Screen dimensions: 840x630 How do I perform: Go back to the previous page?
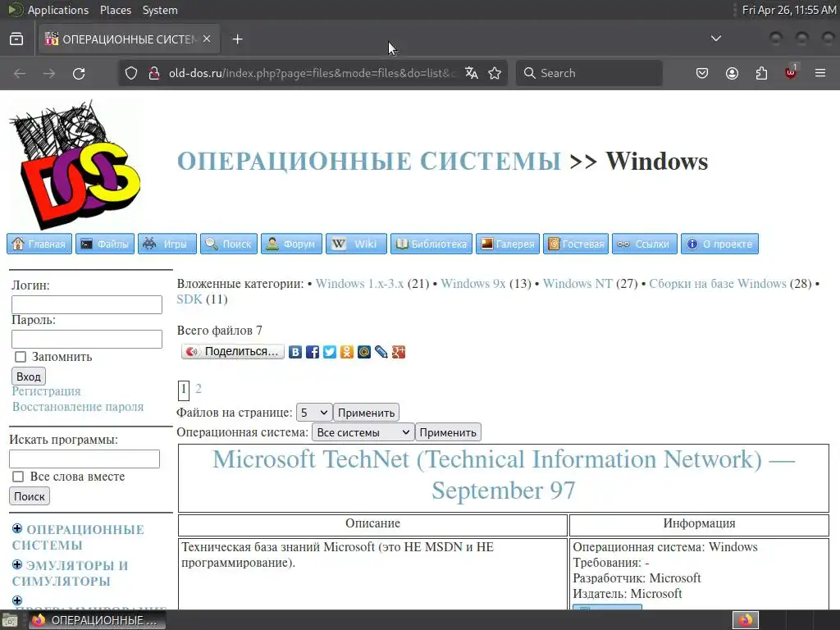tap(20, 73)
